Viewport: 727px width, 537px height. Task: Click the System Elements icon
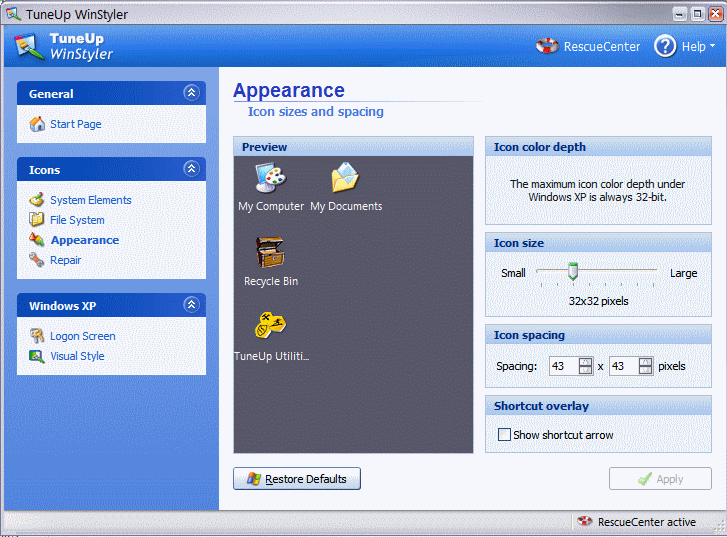(37, 199)
